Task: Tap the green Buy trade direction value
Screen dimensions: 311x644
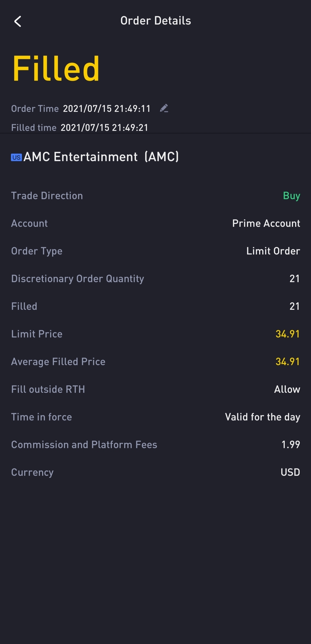Action: point(291,196)
